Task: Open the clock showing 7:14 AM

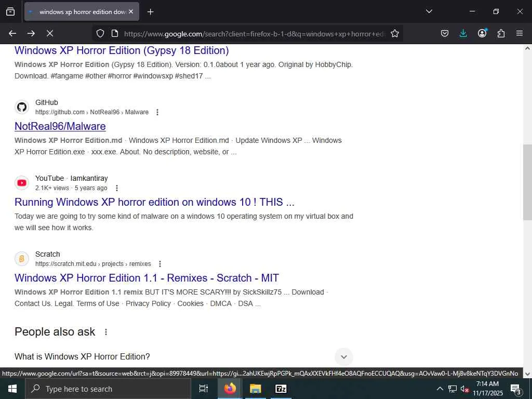Action: pos(488,389)
